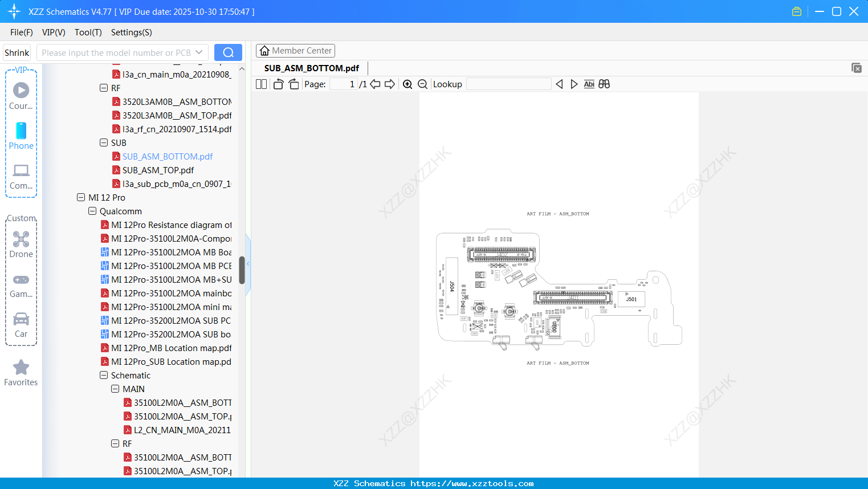
Task: Zoom out on the PDF page
Action: (x=422, y=84)
